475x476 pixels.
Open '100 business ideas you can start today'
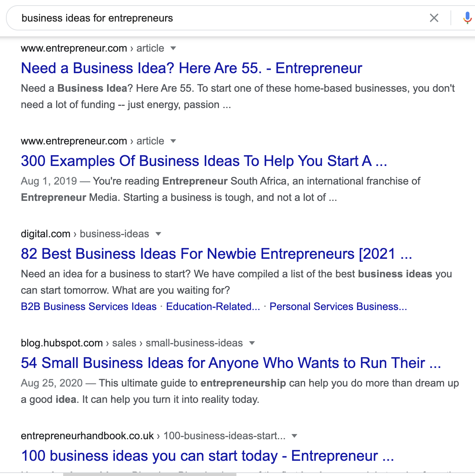(x=207, y=456)
